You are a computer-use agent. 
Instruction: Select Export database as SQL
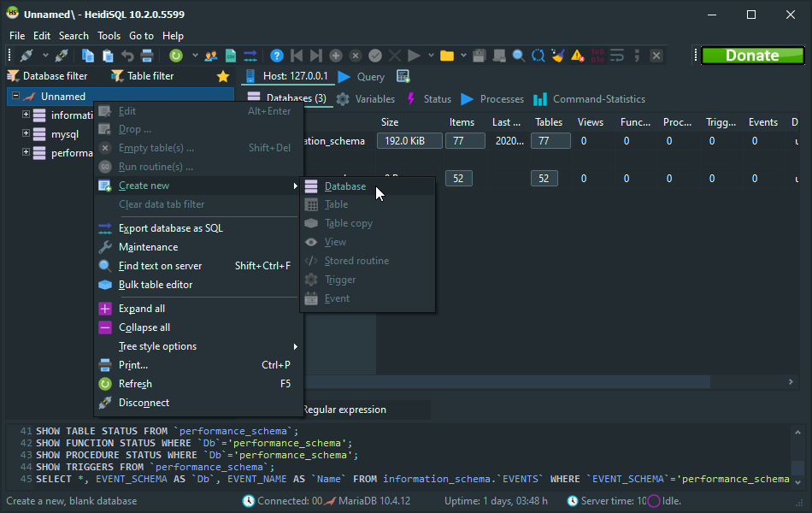198,228
